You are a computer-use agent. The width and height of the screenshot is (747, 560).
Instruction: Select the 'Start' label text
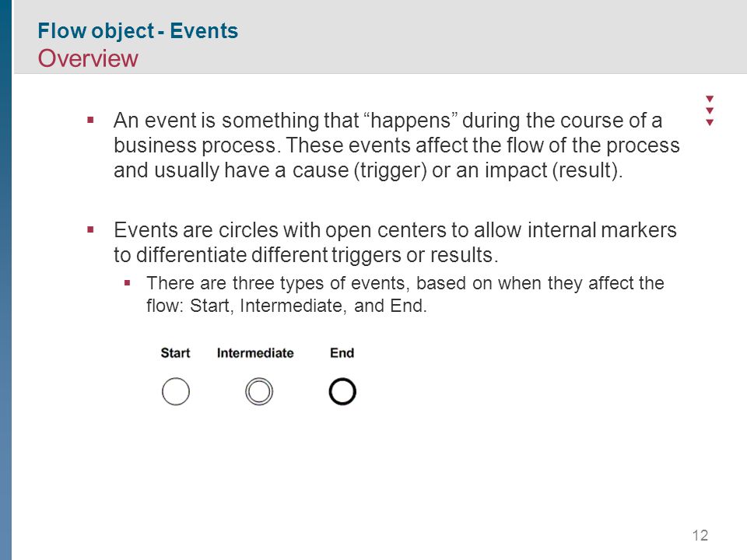(175, 353)
